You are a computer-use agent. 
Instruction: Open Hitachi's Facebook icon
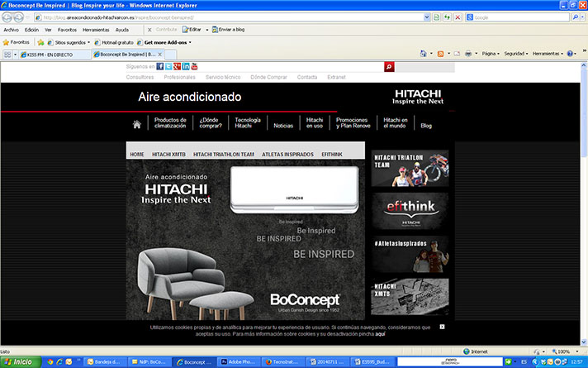pos(159,66)
